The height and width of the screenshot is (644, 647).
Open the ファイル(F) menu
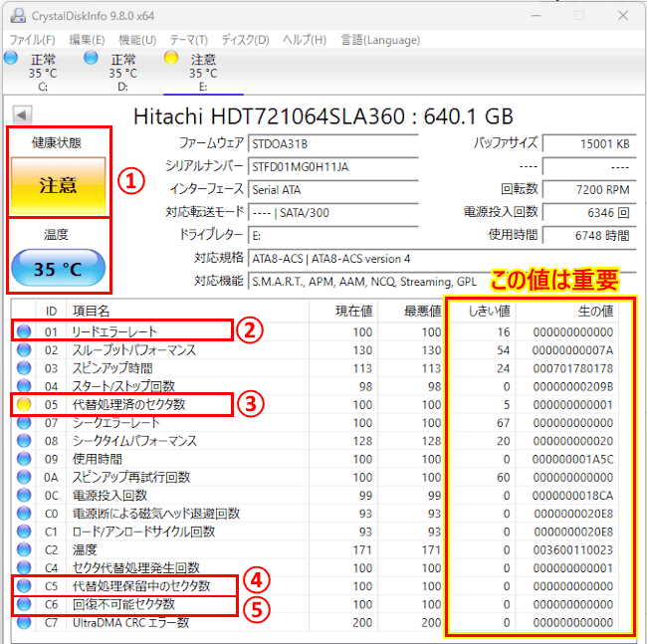coord(32,40)
